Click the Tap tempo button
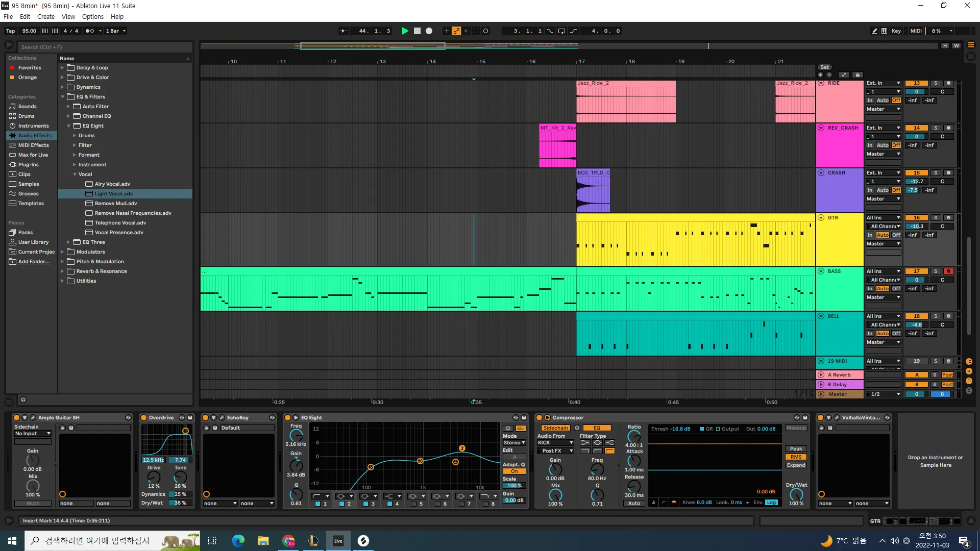This screenshot has width=980, height=551. click(x=10, y=31)
